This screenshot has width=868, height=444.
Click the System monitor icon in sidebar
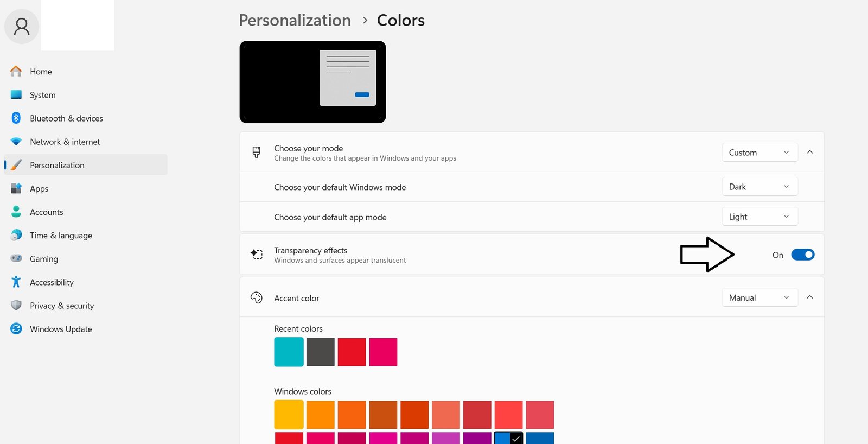click(x=16, y=94)
